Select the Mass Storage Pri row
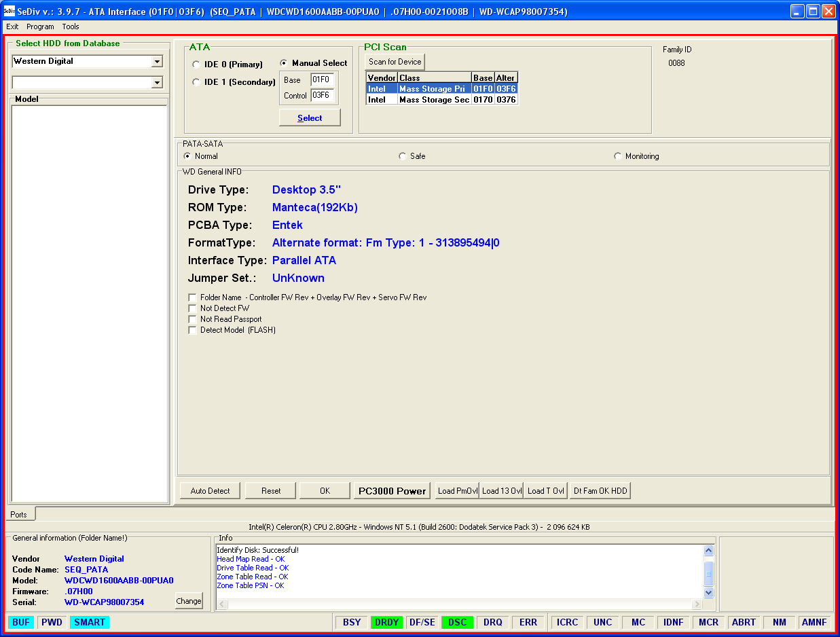 pyautogui.click(x=442, y=88)
